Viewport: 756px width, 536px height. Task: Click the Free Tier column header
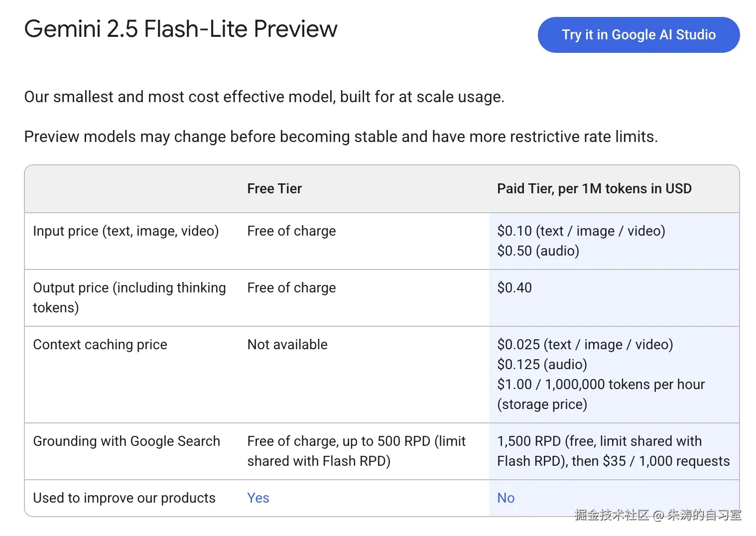coord(274,189)
